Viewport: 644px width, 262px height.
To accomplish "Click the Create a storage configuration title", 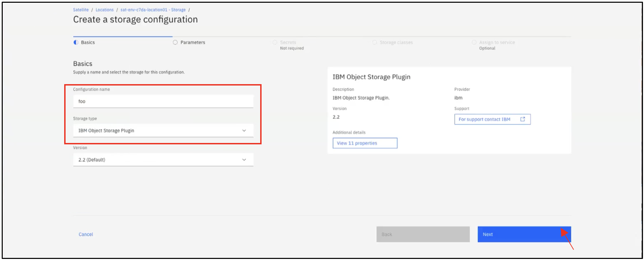I will 135,19.
